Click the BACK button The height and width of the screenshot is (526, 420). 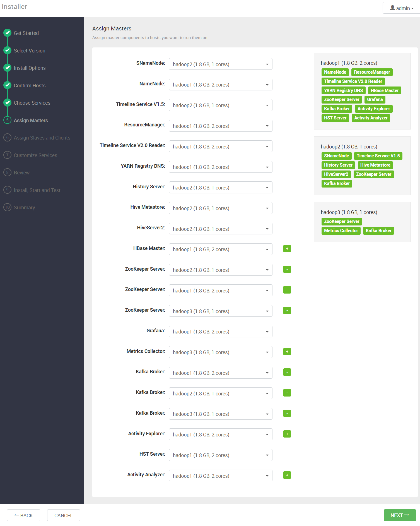click(x=23, y=515)
